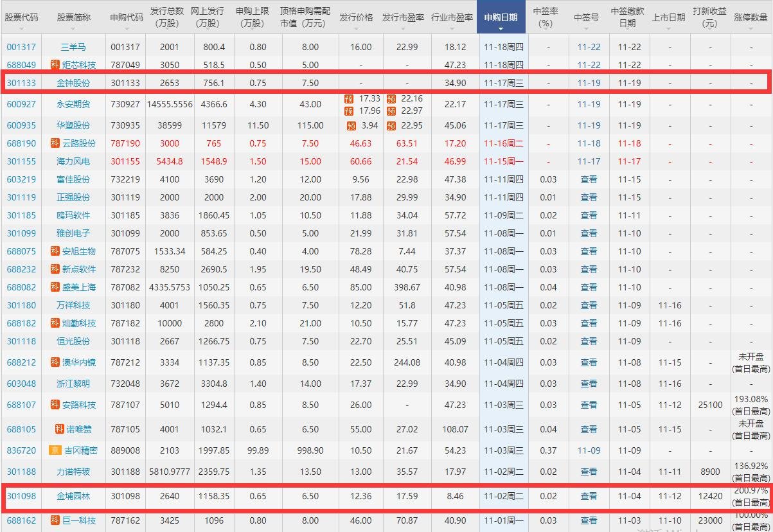Select the 申购日期 highlighted header
Viewport: 773px width, 532px height.
click(x=501, y=17)
